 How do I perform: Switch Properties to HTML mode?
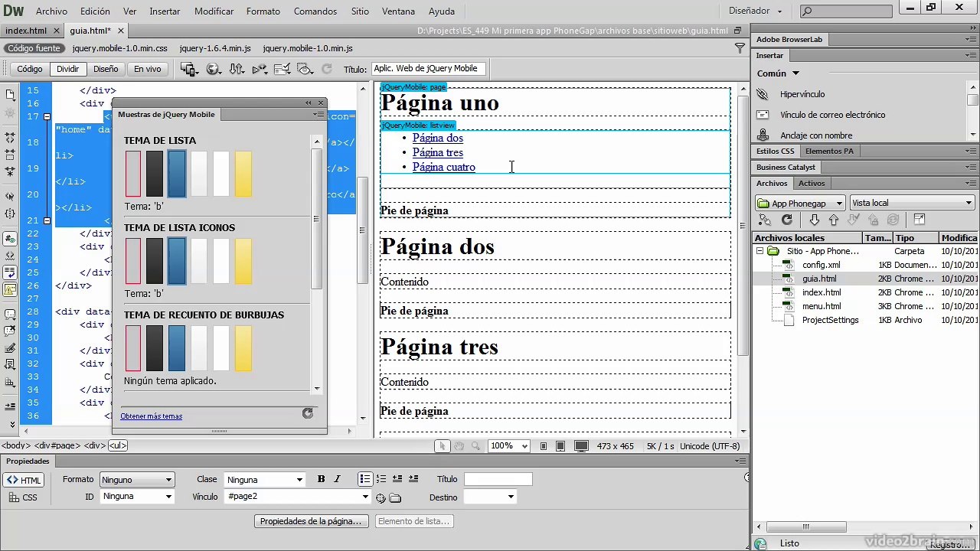coord(23,481)
